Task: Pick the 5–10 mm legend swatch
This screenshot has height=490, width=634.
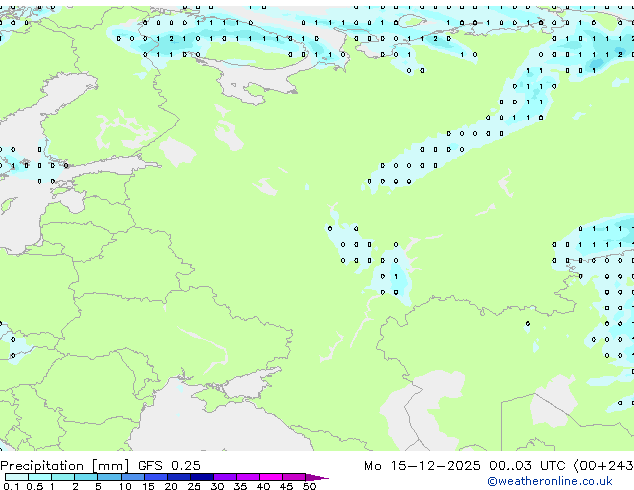Action: tap(109, 477)
